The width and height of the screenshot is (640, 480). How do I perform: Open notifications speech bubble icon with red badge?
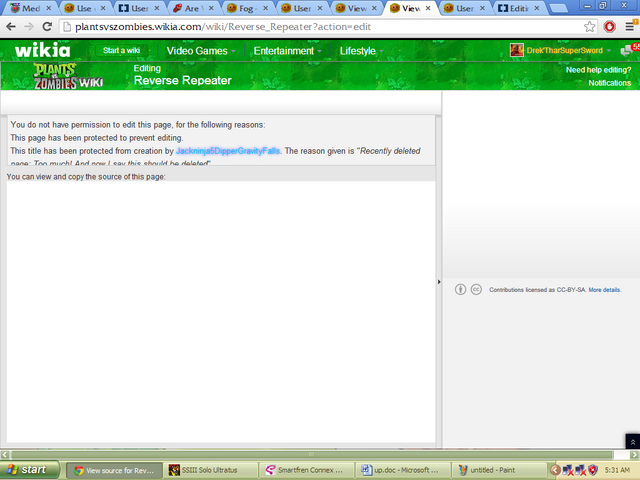pos(629,50)
